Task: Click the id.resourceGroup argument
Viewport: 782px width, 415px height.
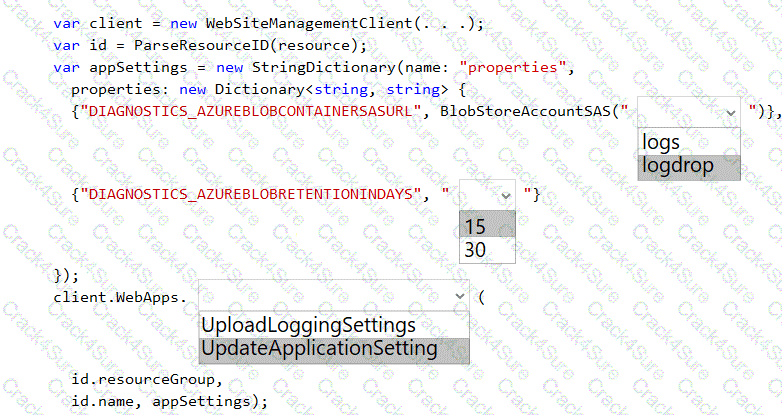Action: [x=143, y=380]
